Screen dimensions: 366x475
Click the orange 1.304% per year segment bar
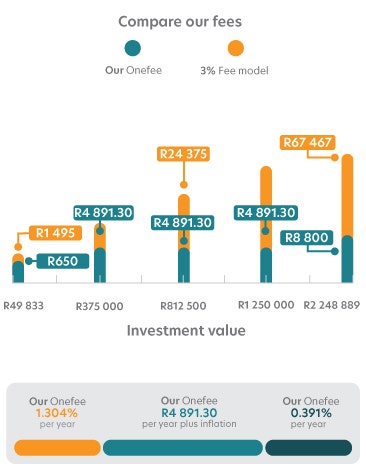click(x=57, y=448)
